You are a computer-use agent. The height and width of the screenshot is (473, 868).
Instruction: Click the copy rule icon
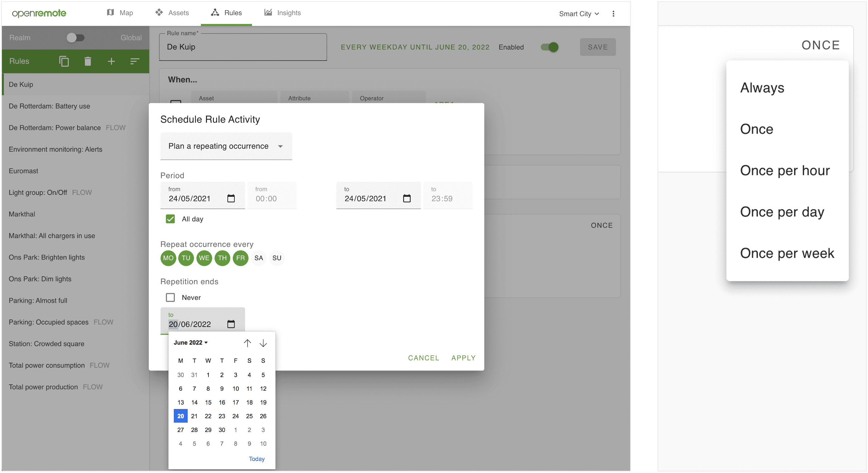[64, 61]
